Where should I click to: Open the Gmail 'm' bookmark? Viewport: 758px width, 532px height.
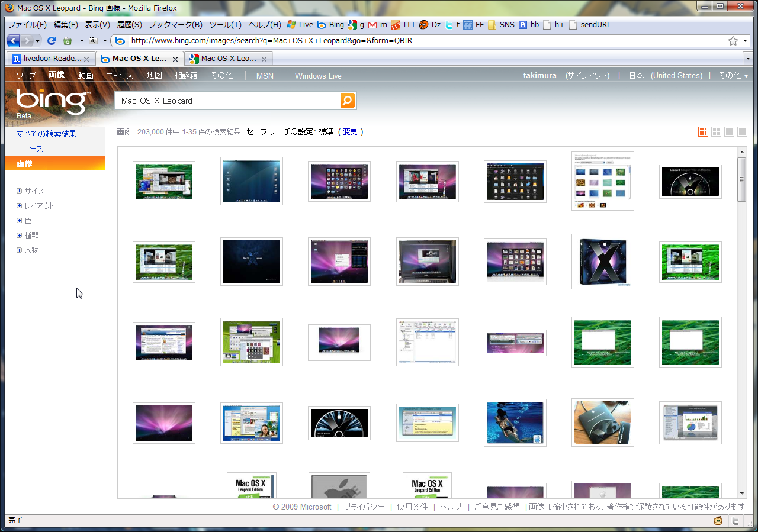(x=377, y=25)
